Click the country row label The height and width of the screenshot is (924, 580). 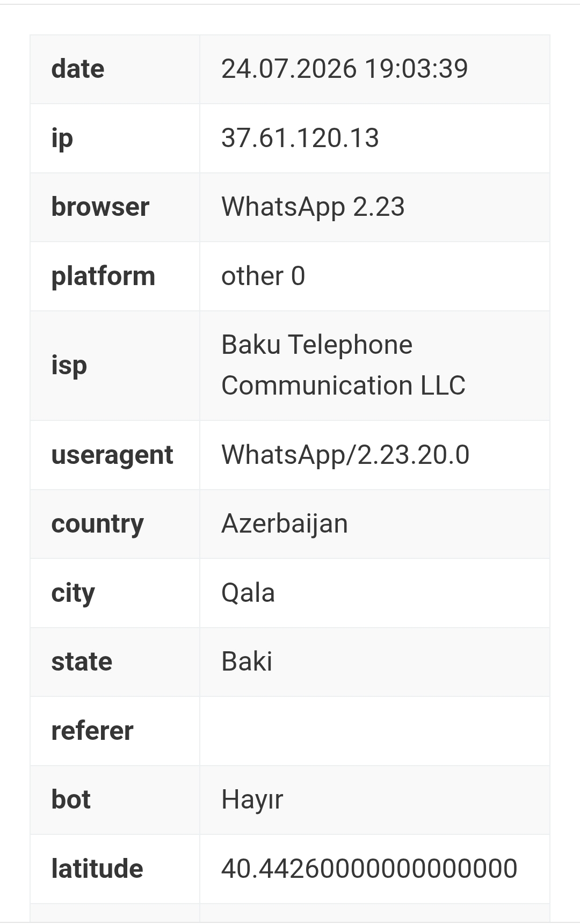(97, 525)
